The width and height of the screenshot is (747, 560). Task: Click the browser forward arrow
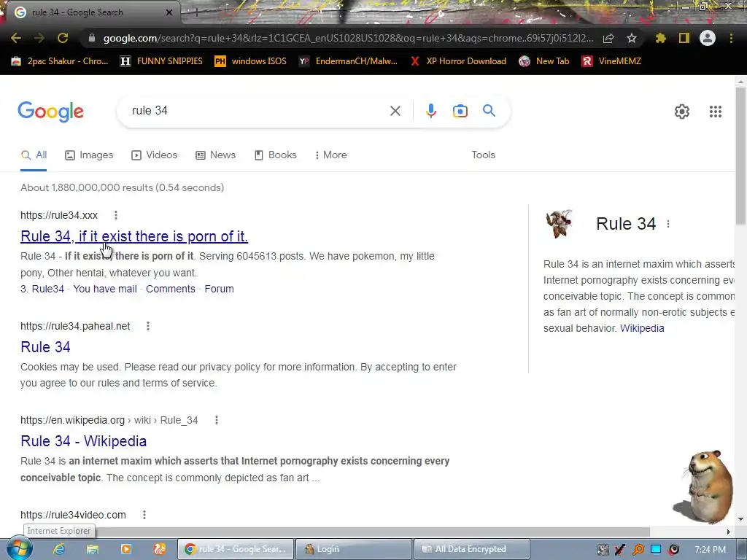pos(39,38)
